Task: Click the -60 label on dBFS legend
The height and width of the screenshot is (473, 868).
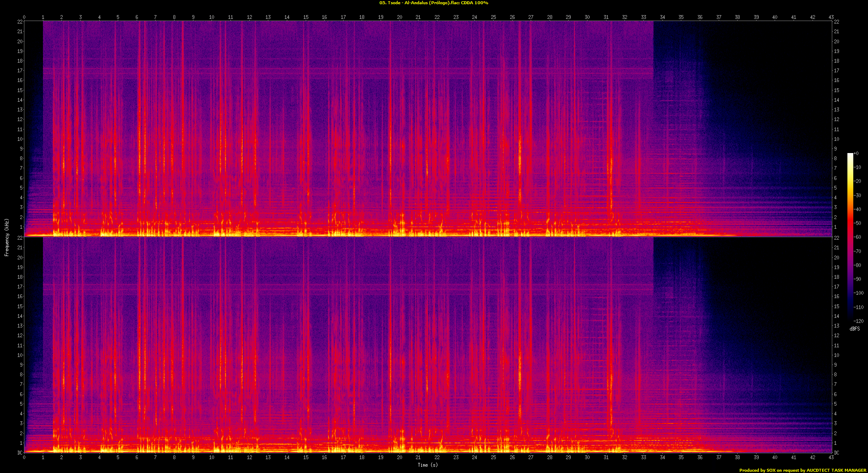Action: [858, 237]
